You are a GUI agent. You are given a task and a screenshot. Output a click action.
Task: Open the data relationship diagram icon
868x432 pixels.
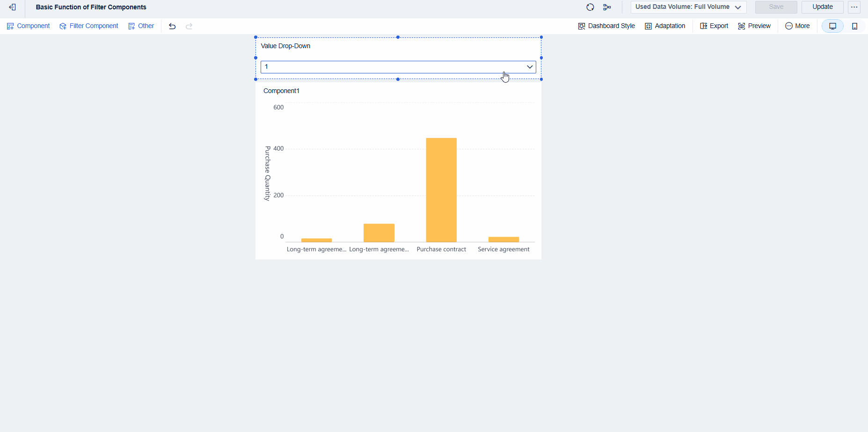[x=607, y=7]
